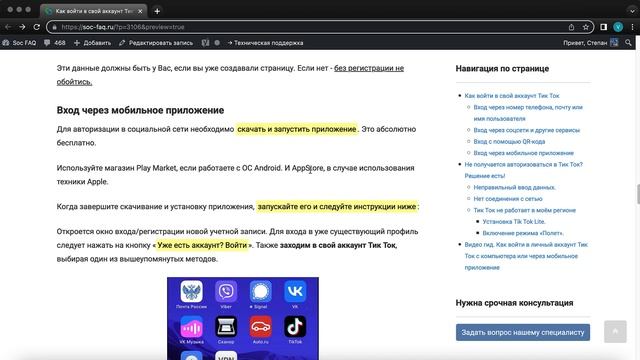Jump to Тик Ток не работает в моём регионе
The height and width of the screenshot is (360, 640).
pos(524,210)
